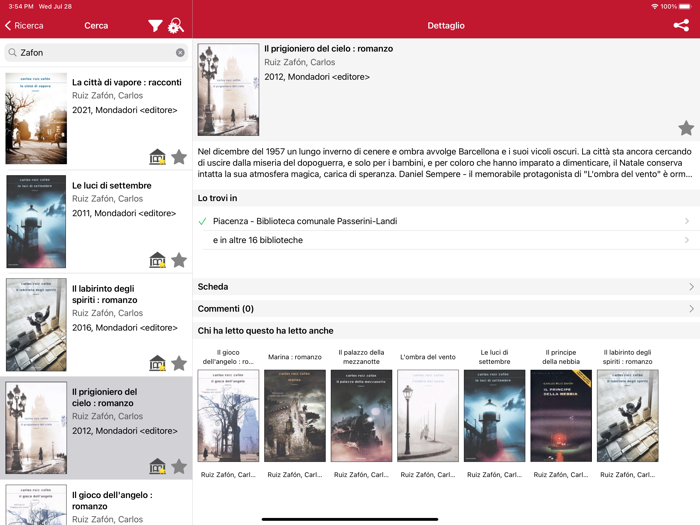The image size is (700, 525).
Task: Star Il labirinto degli spiriti result
Action: pyautogui.click(x=179, y=363)
